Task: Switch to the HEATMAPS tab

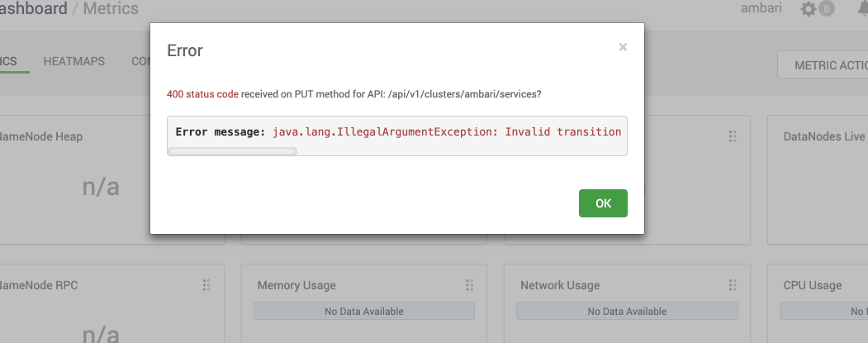Action: tap(74, 62)
